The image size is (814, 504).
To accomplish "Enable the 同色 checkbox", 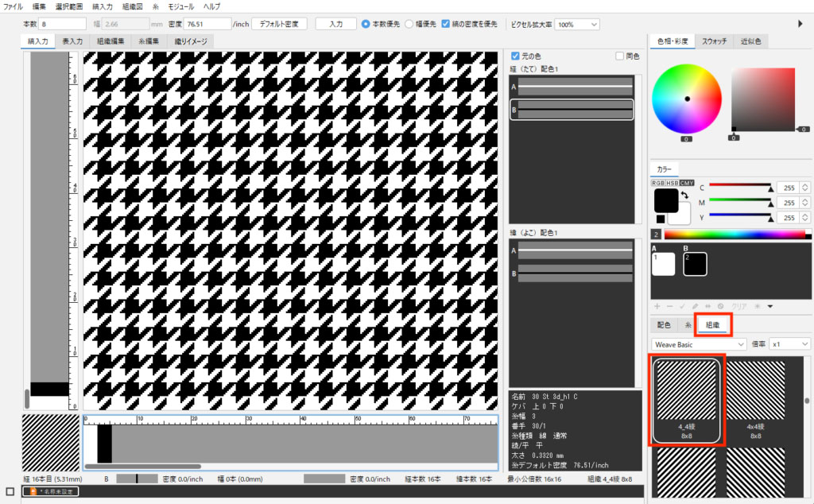I will click(x=620, y=56).
